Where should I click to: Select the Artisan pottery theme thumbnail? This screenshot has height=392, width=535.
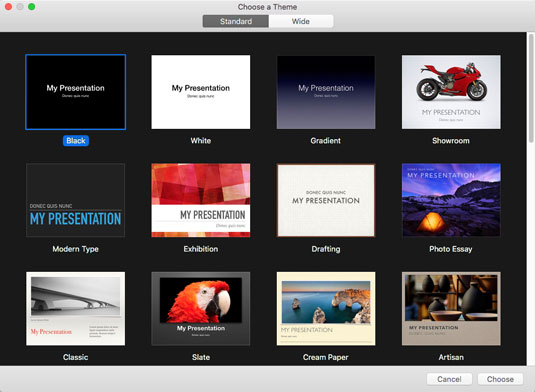pos(451,308)
